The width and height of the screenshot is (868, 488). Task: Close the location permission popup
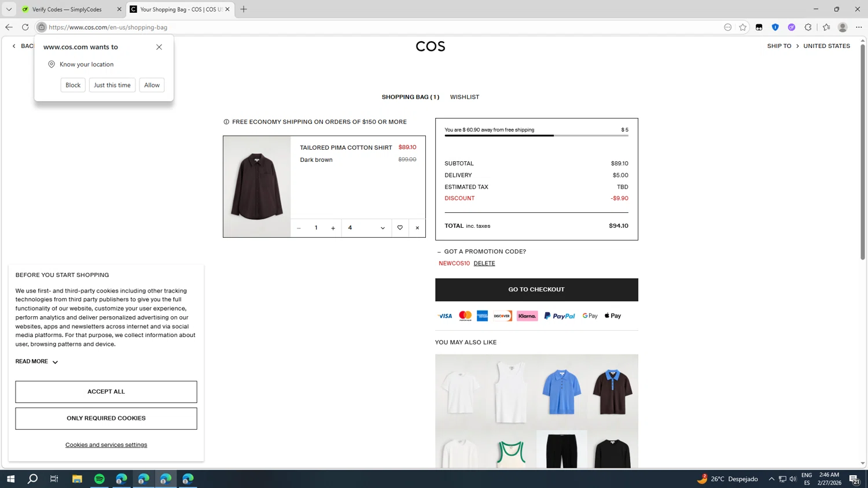(159, 47)
